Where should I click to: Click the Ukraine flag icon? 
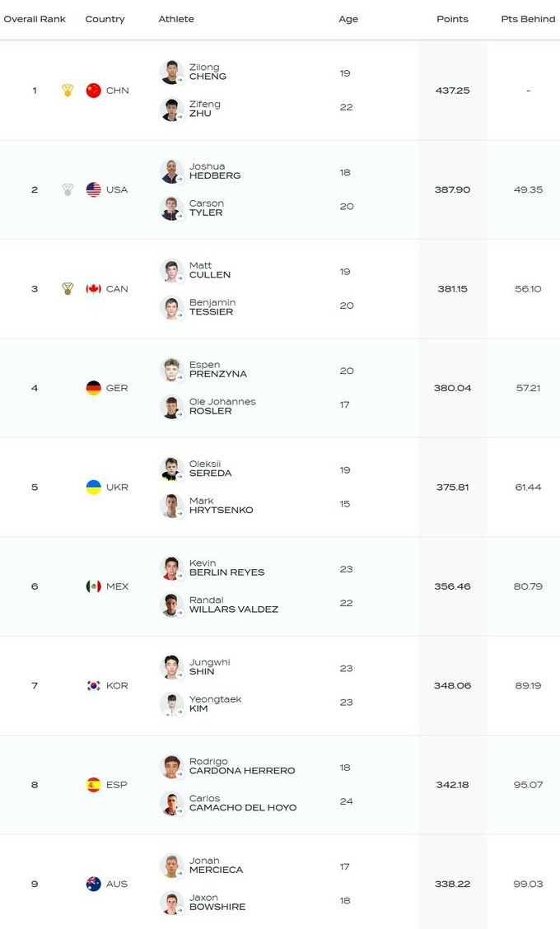coord(94,488)
